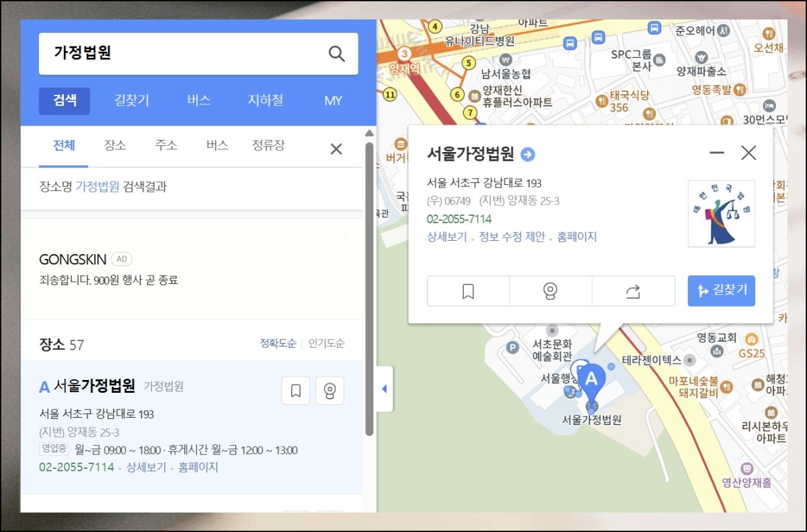Click the 남서울농협 map marker

point(506,60)
